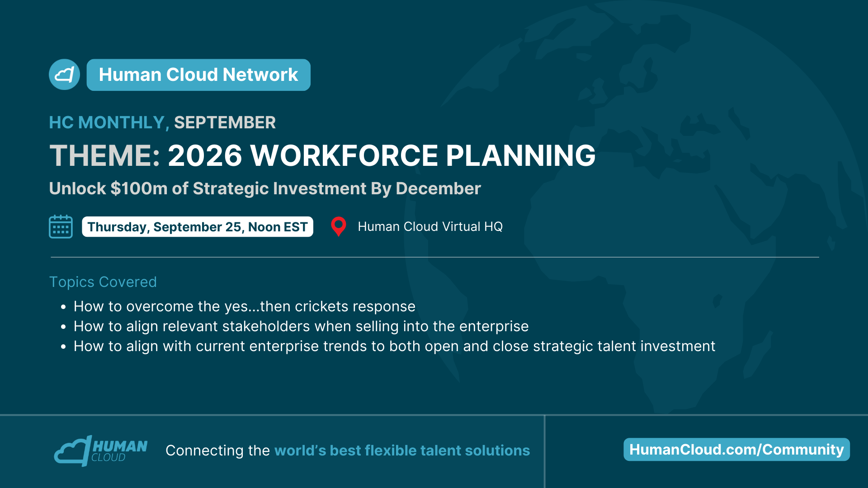The width and height of the screenshot is (868, 488).
Task: Click the HC MONTHLY, SEPTEMBER heading
Action: pyautogui.click(x=162, y=122)
